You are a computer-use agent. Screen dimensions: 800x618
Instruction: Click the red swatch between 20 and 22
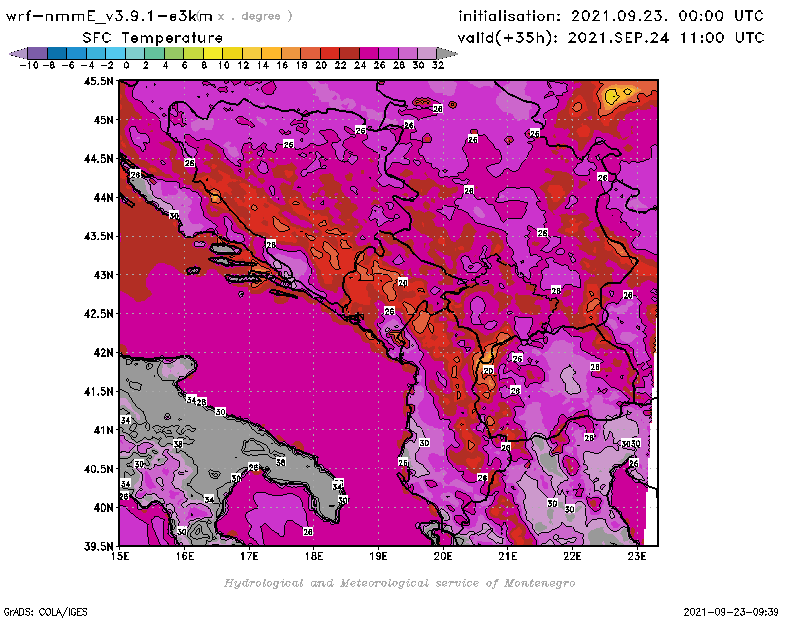pos(330,52)
